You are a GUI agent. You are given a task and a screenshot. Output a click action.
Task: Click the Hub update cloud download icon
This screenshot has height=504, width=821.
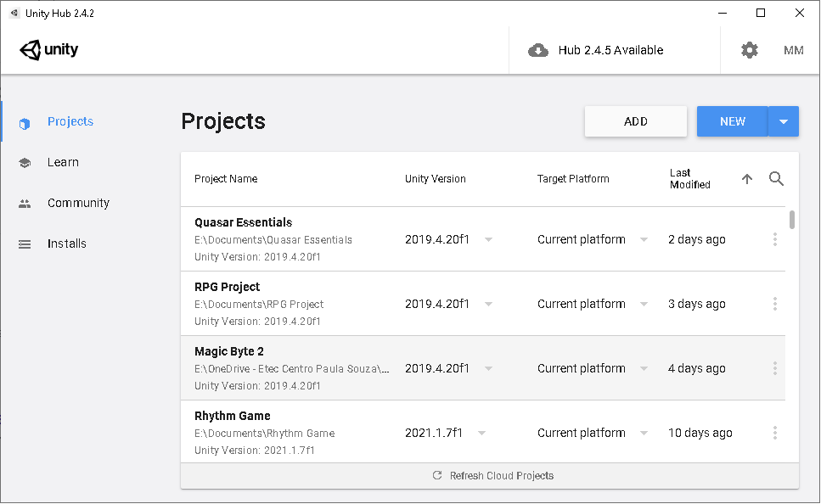(x=538, y=50)
